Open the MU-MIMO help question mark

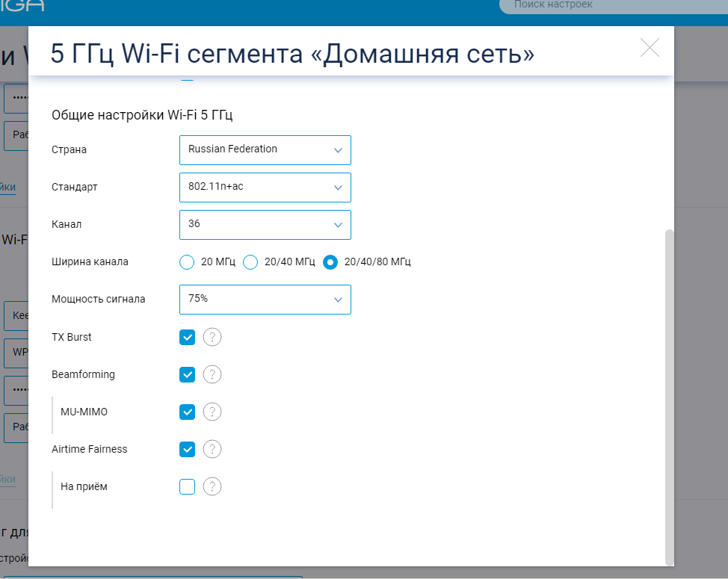pyautogui.click(x=212, y=412)
